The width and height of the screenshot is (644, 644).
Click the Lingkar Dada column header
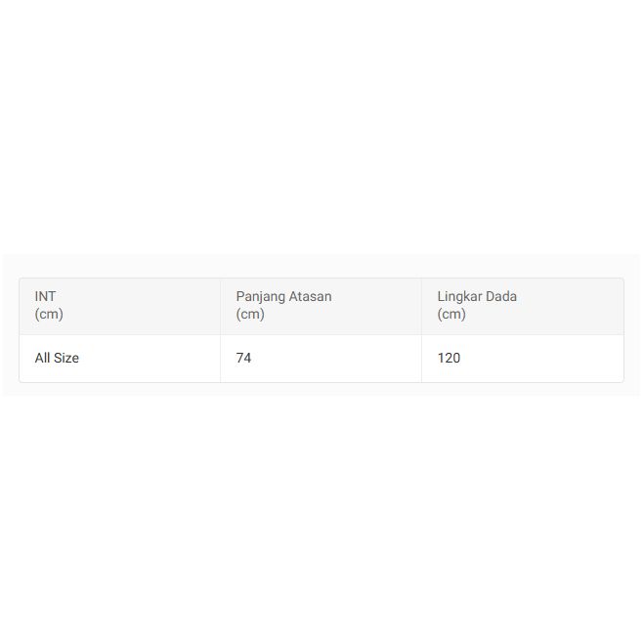click(522, 306)
